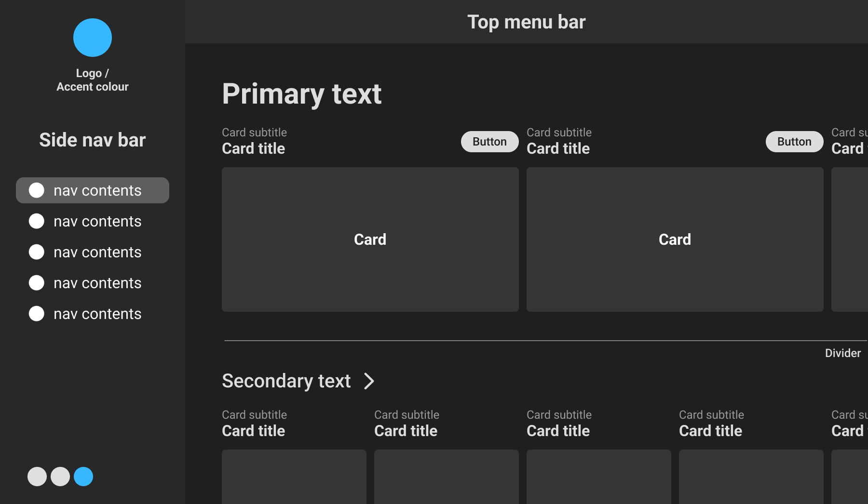The height and width of the screenshot is (504, 868).
Task: Click the first small card under Secondary text
Action: [294, 477]
